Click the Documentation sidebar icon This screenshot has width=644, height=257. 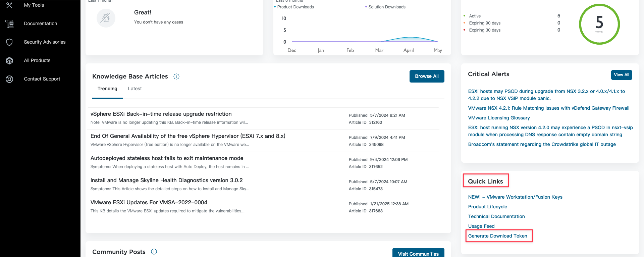click(9, 23)
